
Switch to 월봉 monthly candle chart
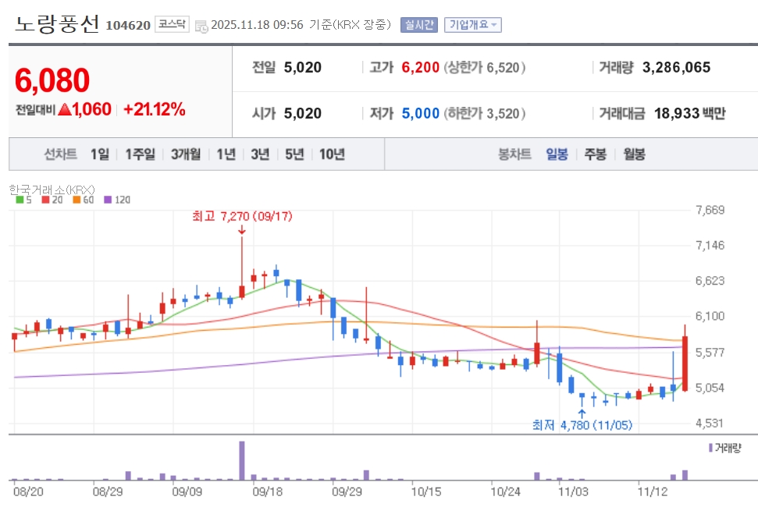coord(634,154)
